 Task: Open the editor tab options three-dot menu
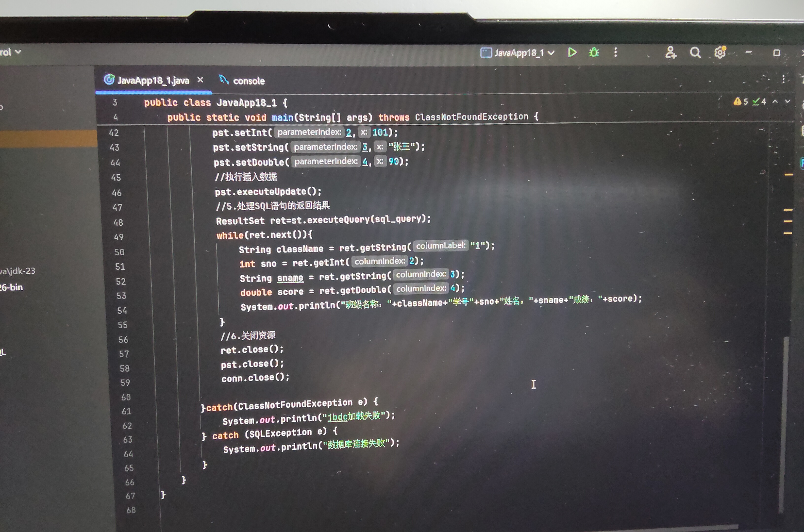[783, 79]
